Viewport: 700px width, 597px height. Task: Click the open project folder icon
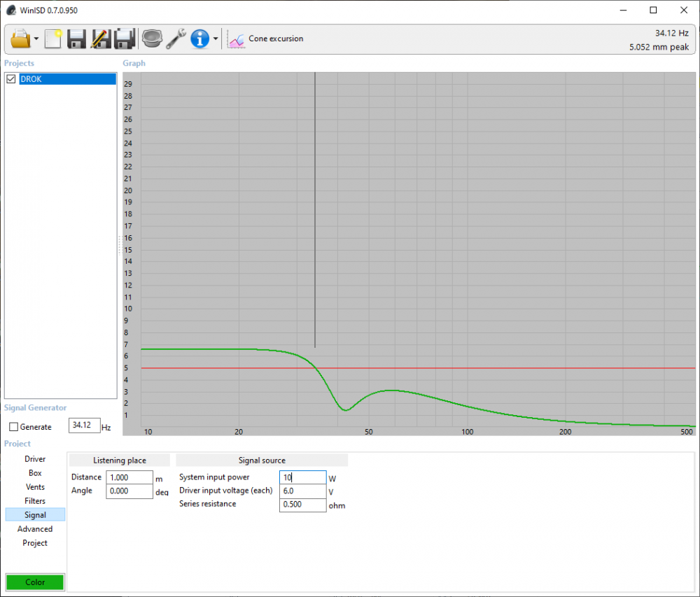coord(20,38)
